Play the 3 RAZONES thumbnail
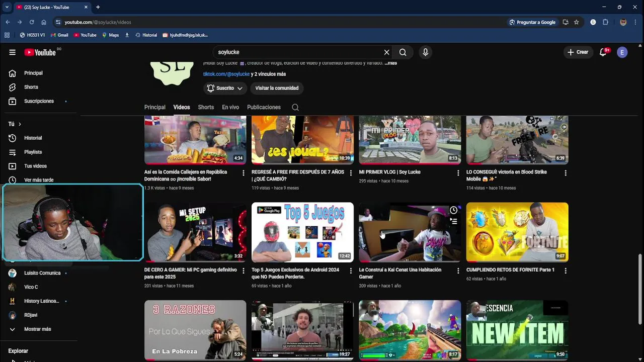 click(195, 330)
